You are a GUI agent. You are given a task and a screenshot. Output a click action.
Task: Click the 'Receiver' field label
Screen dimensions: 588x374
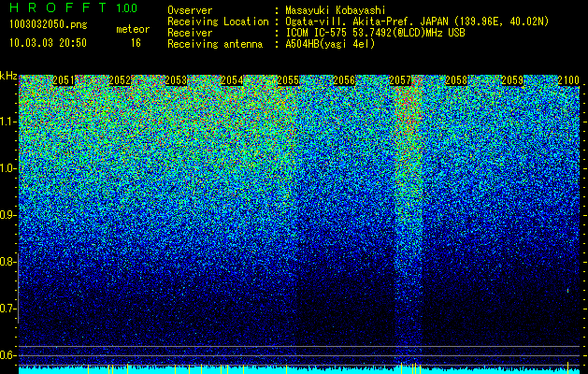[190, 33]
